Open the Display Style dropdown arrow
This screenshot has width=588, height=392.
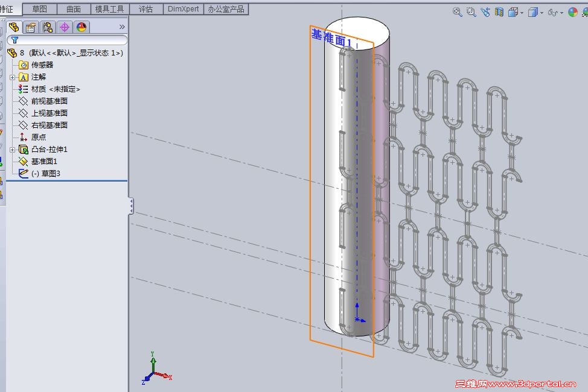[542, 13]
